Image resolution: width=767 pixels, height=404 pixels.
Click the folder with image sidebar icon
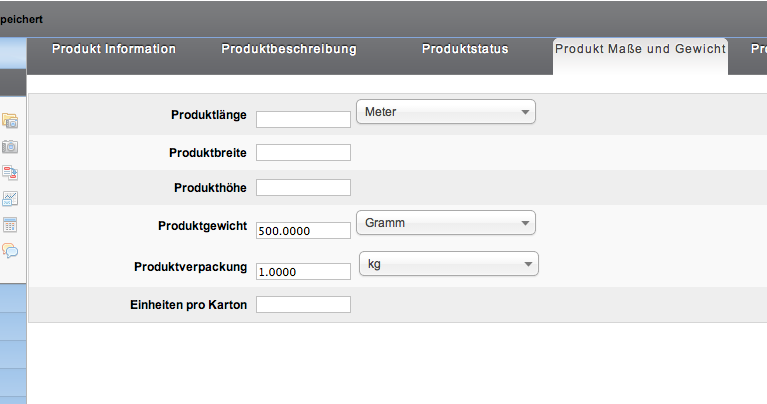tap(10, 121)
